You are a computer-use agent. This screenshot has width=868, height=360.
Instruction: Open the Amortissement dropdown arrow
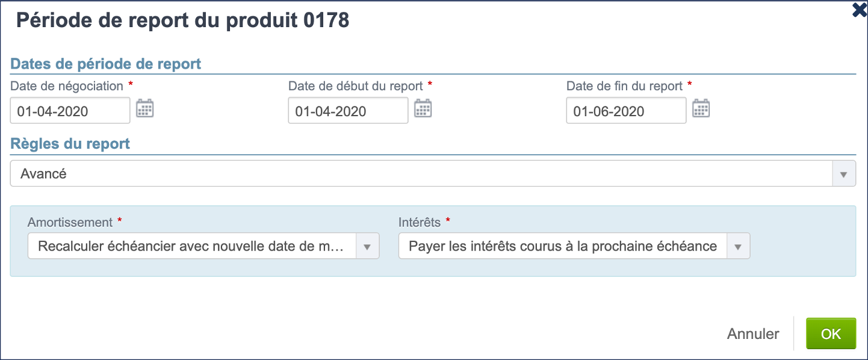click(368, 246)
